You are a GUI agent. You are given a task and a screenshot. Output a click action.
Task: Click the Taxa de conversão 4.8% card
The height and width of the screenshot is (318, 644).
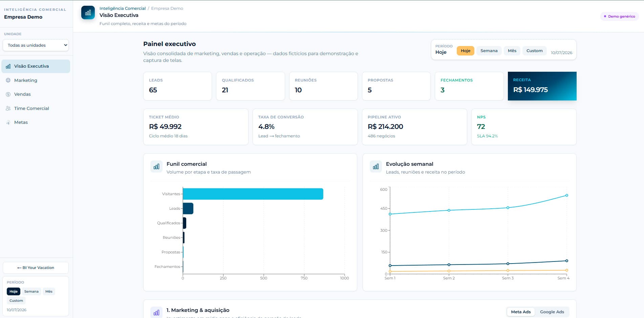click(x=305, y=127)
